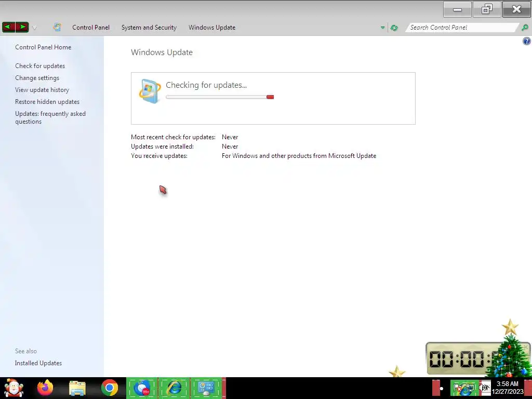Click Action Center flag tray icon
The height and width of the screenshot is (399, 532).
pyautogui.click(x=459, y=389)
